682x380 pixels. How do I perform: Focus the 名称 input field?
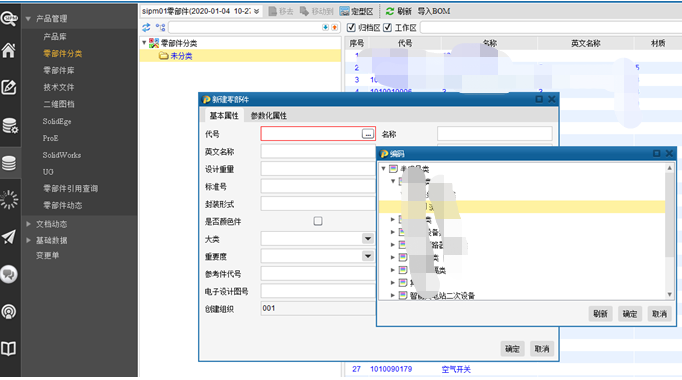pos(495,134)
